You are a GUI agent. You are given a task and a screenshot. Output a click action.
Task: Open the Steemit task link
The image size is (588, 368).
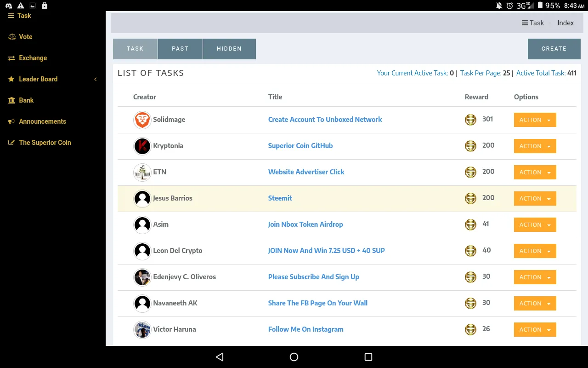pyautogui.click(x=280, y=198)
